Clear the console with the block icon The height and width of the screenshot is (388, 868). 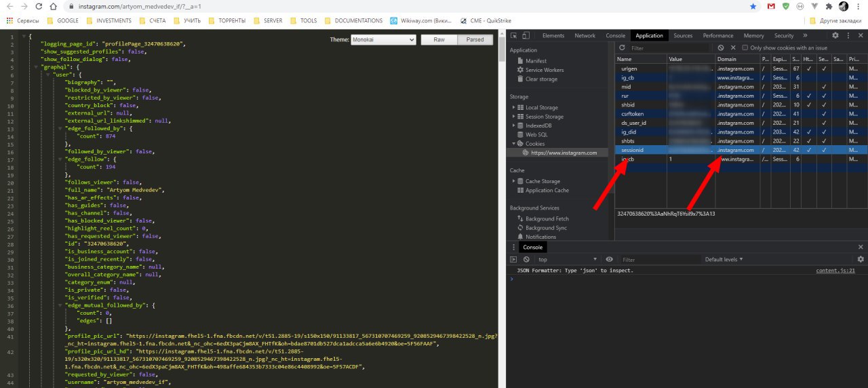(x=526, y=259)
